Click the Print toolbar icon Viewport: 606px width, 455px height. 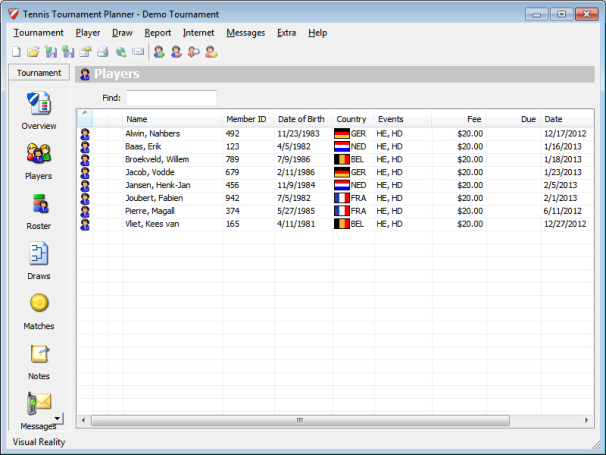[x=103, y=52]
